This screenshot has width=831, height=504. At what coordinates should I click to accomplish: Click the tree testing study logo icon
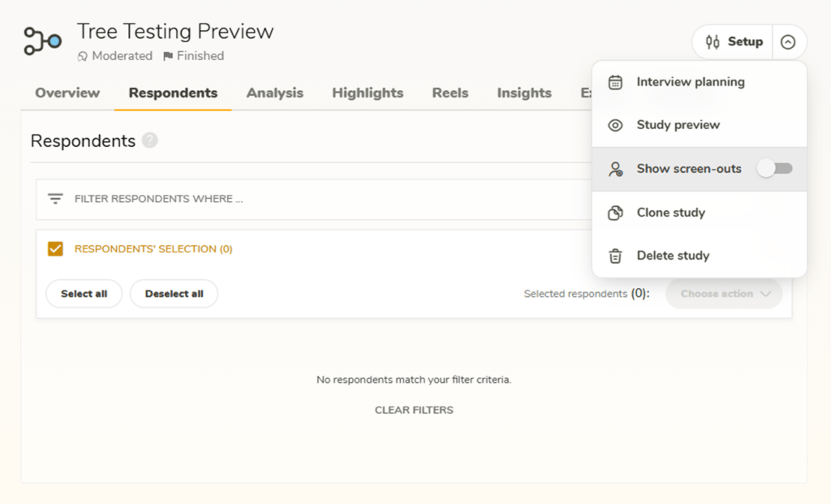[42, 41]
